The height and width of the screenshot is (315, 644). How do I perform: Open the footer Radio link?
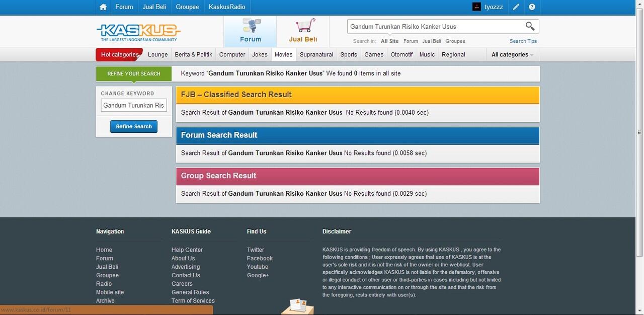104,284
